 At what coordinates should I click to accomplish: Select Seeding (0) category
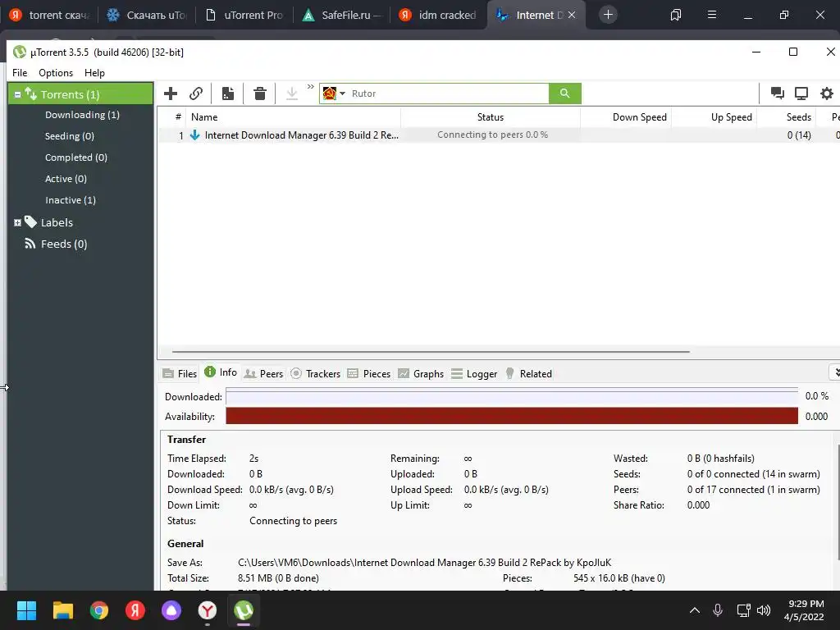[70, 136]
